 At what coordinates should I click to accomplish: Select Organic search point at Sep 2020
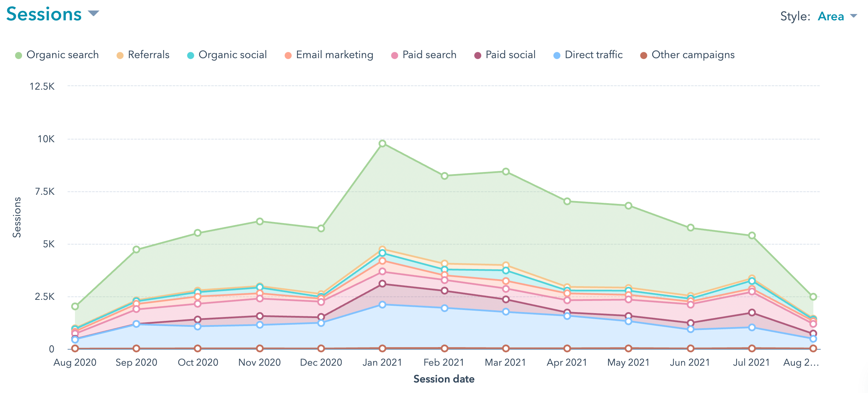(136, 249)
